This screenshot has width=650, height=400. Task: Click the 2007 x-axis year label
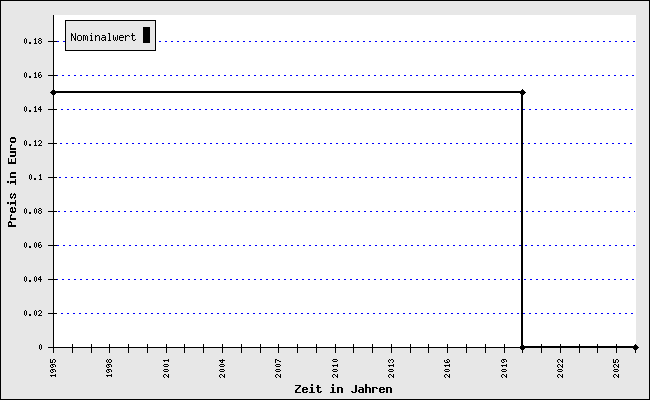click(279, 367)
